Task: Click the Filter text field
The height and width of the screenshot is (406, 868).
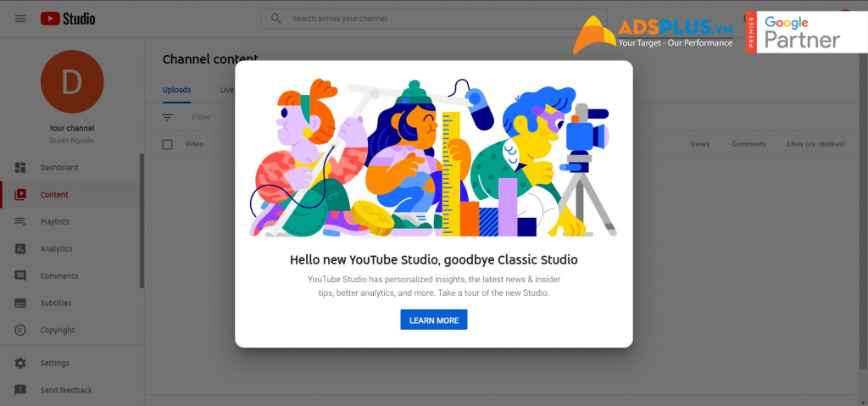Action: click(x=202, y=117)
